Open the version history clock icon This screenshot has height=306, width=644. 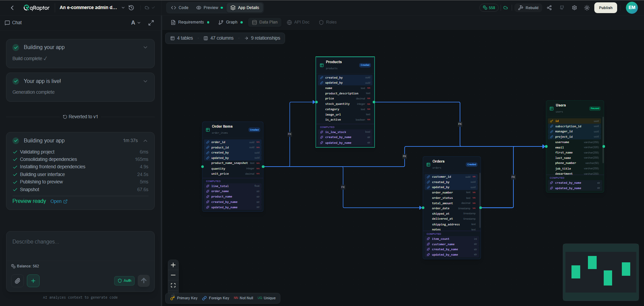131,8
